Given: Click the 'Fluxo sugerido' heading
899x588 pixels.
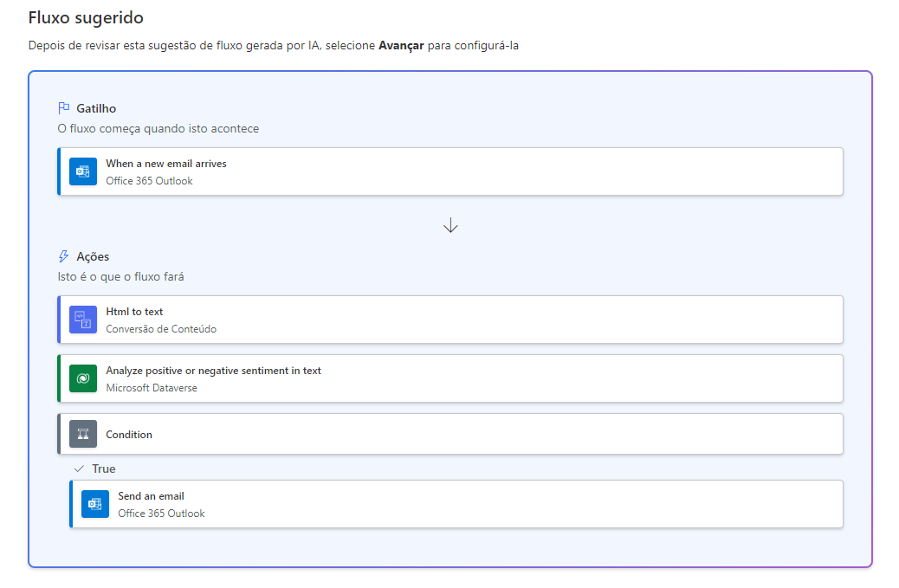Looking at the screenshot, I should coord(86,17).
